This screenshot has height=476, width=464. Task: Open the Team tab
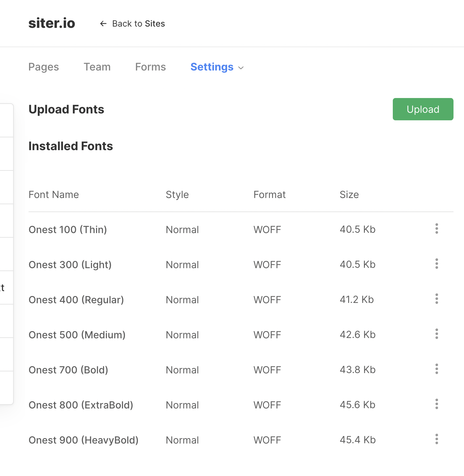click(x=97, y=67)
